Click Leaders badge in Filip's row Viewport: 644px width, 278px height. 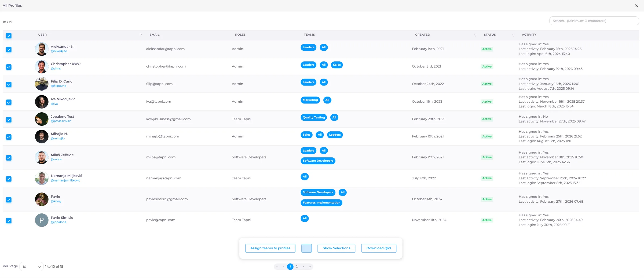pos(308,82)
